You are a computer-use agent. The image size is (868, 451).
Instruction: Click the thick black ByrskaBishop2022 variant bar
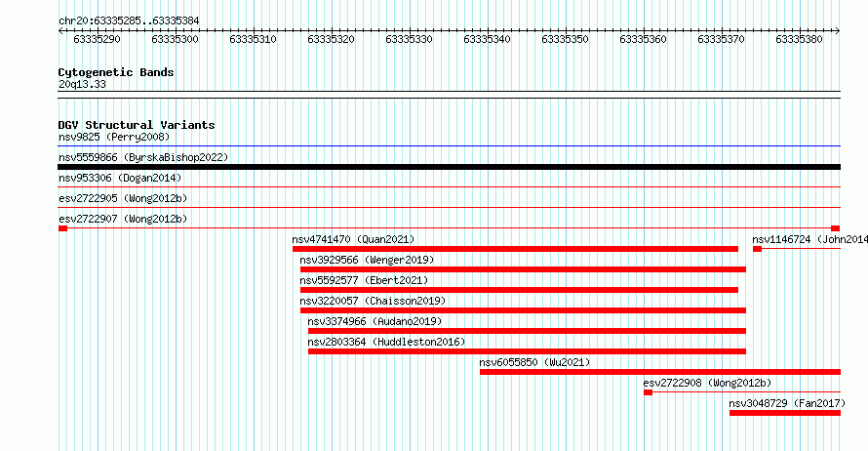point(450,167)
